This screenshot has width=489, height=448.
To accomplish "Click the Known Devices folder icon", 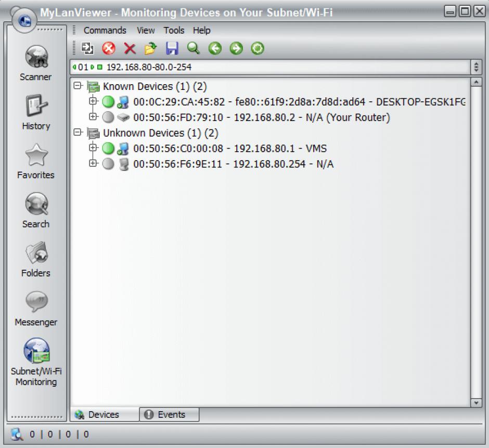I will coord(93,87).
